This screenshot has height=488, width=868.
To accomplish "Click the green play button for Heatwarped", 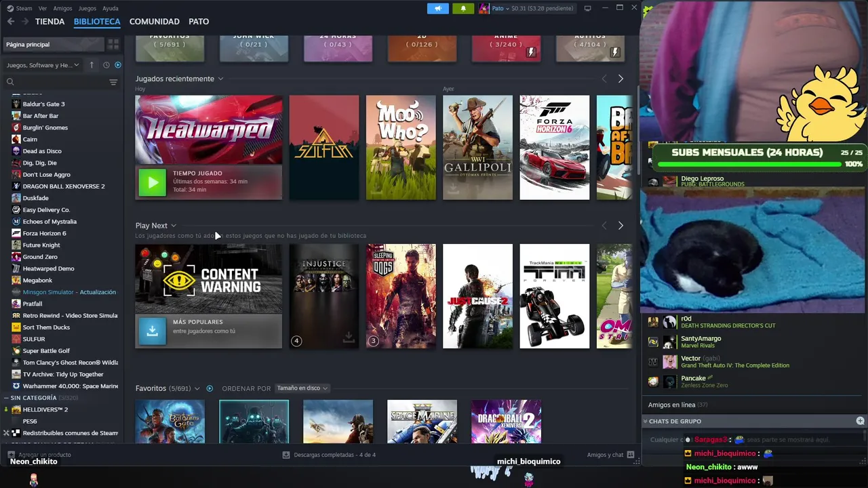I will (152, 182).
